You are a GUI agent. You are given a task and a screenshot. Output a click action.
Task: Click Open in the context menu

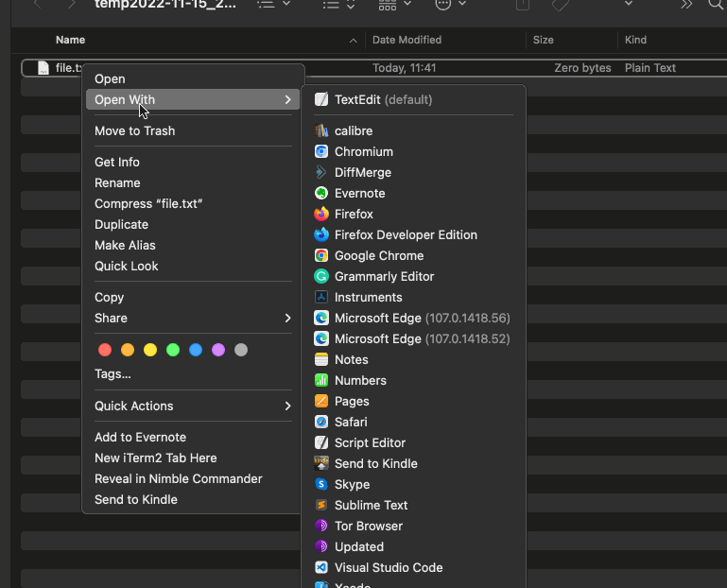coord(193,79)
